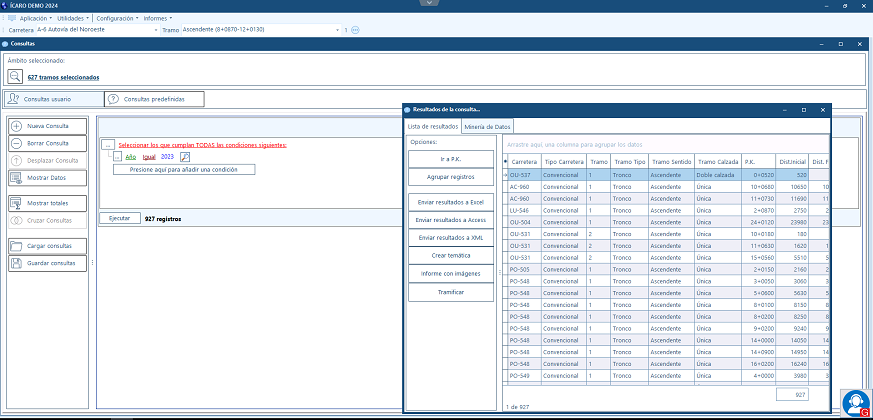Screen dimensions: 873x420
Task: Collapse the root condition group node
Action: (x=107, y=145)
